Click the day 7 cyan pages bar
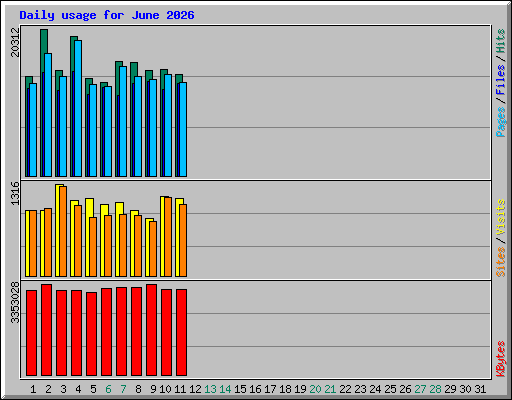 coord(123,122)
